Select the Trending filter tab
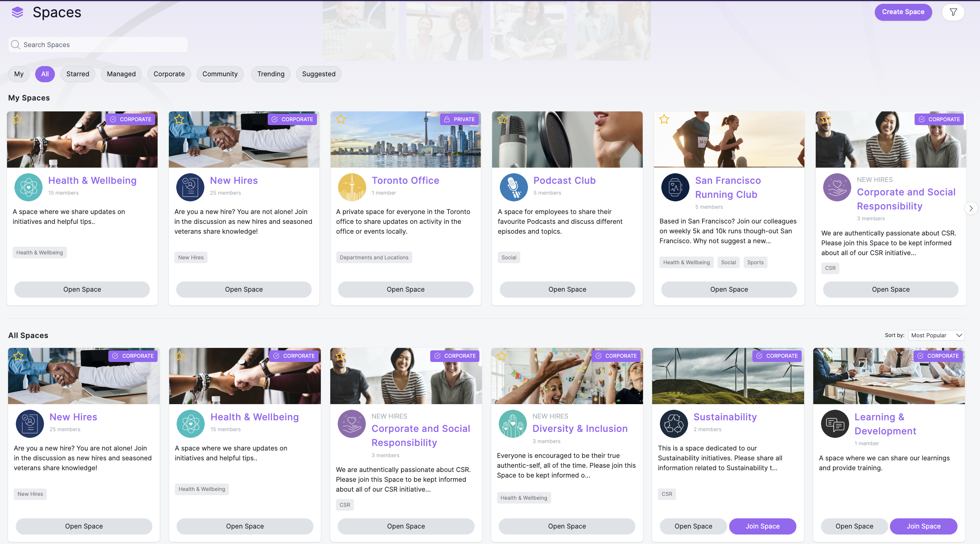Viewport: 980px width, 544px height. point(271,74)
